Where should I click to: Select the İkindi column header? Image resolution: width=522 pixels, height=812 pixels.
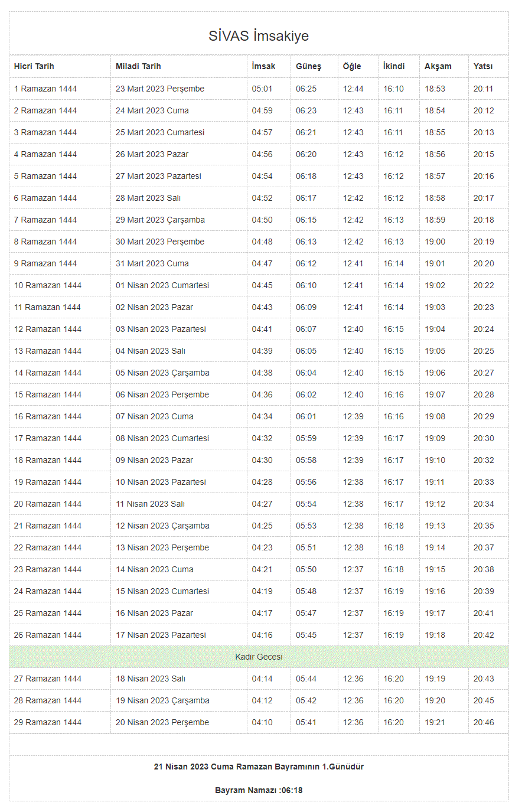point(394,66)
